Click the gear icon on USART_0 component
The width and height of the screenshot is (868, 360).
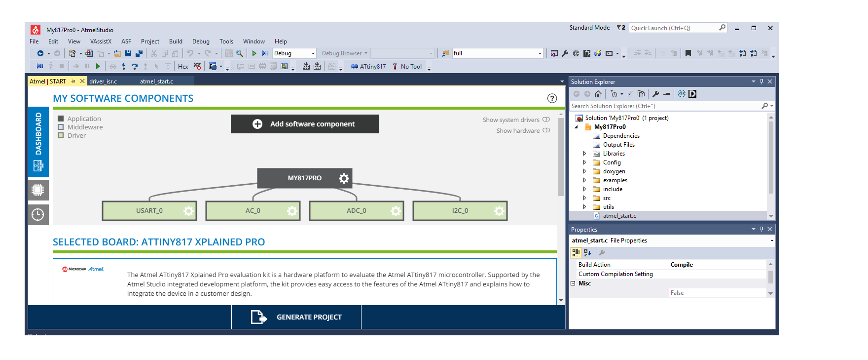188,211
